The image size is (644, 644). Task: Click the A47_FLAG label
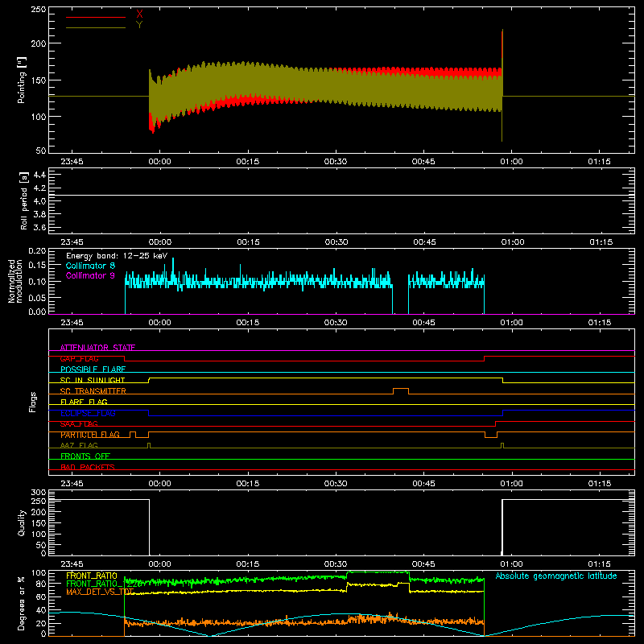[x=79, y=445]
